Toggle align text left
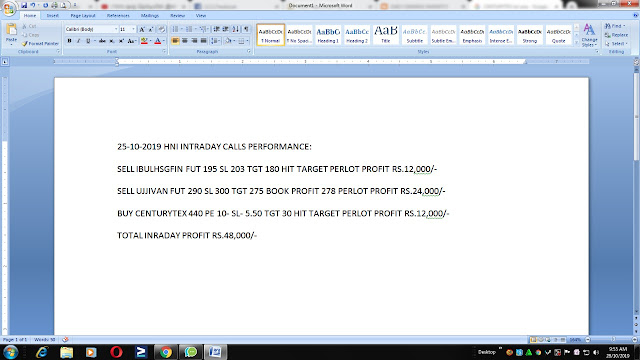 [x=175, y=41]
